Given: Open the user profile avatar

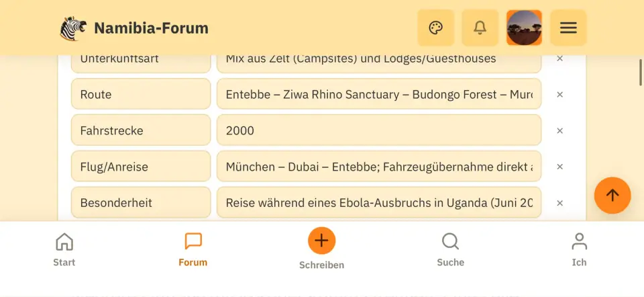Looking at the screenshot, I should click(524, 28).
